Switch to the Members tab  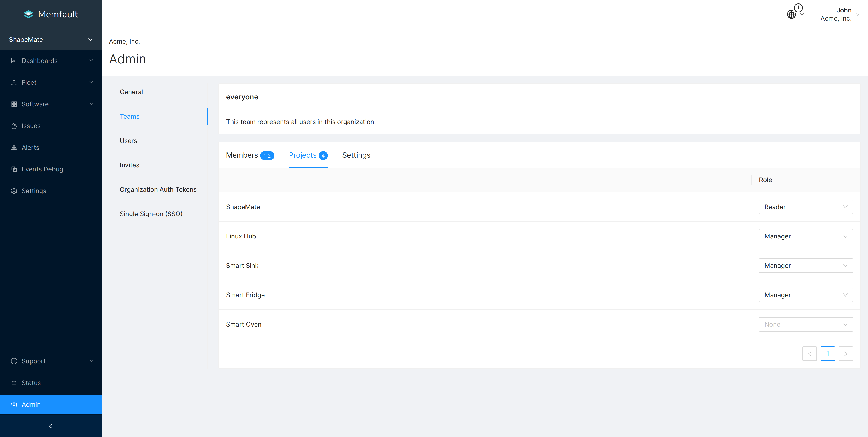coord(250,155)
